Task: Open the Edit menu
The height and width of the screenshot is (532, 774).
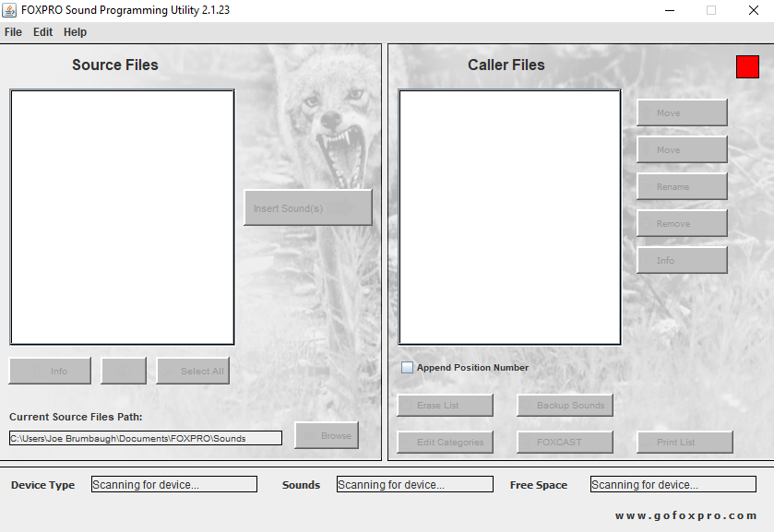Action: click(x=43, y=32)
